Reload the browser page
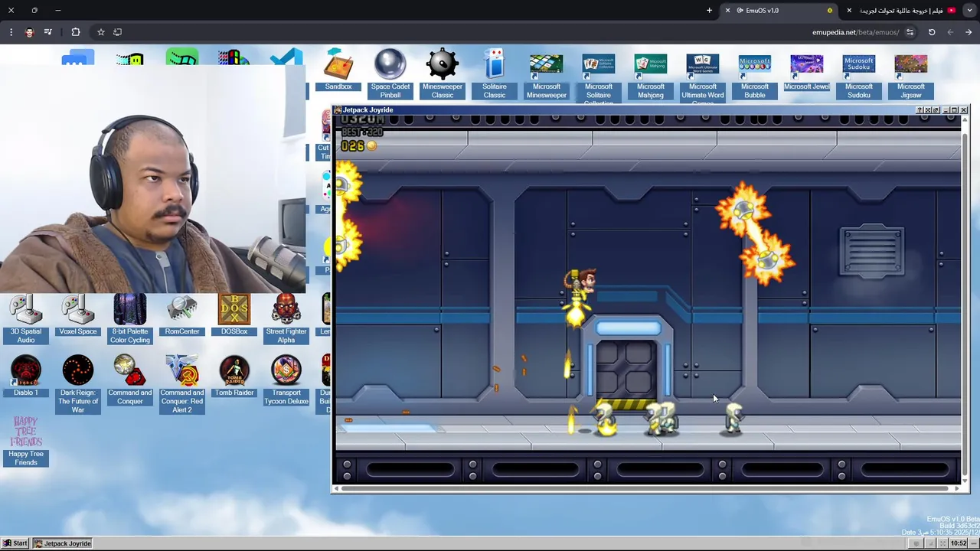 click(932, 32)
